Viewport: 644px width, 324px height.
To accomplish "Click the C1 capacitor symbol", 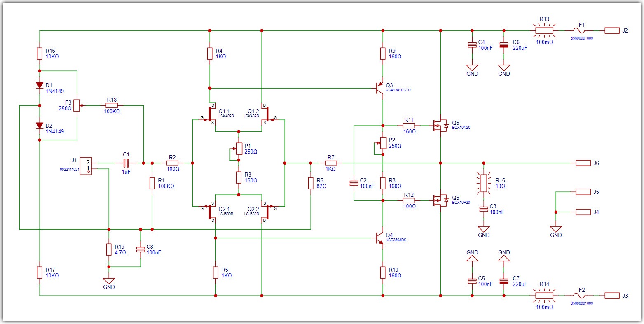I will [127, 163].
